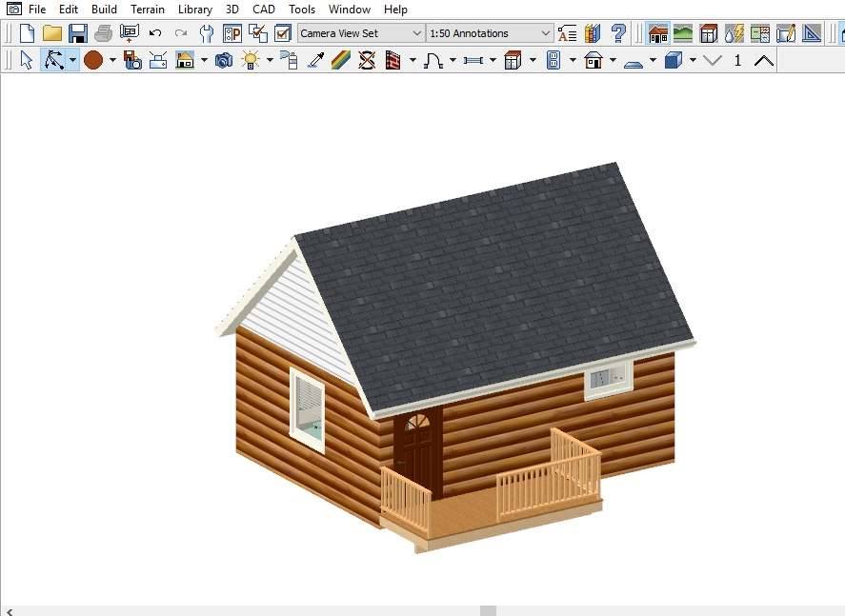This screenshot has width=845, height=616.
Task: Click the Redo arrow icon
Action: coord(181,33)
